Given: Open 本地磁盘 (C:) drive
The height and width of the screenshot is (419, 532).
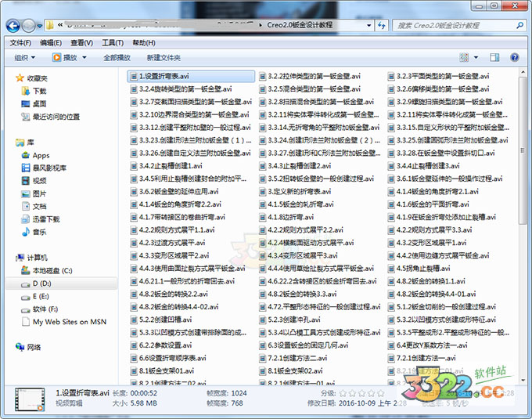Looking at the screenshot, I should pos(52,270).
